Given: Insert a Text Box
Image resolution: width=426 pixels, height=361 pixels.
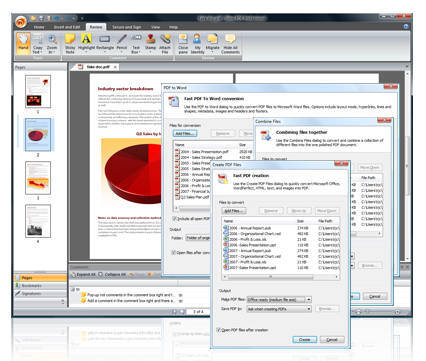Looking at the screenshot, I should [136, 43].
